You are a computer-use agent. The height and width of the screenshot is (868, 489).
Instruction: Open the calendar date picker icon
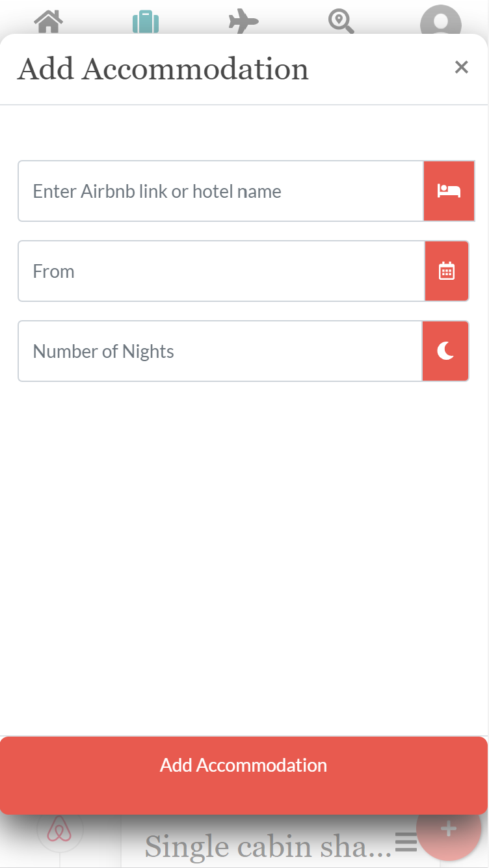coord(447,271)
